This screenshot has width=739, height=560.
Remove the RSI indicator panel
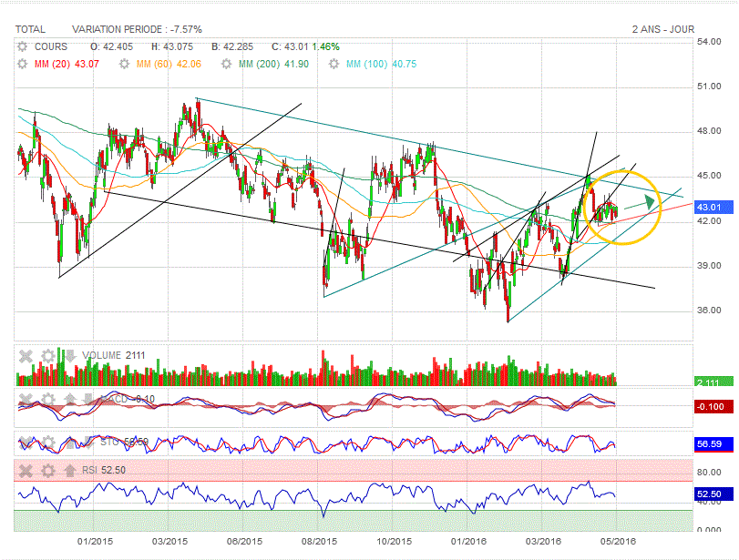tap(26, 471)
